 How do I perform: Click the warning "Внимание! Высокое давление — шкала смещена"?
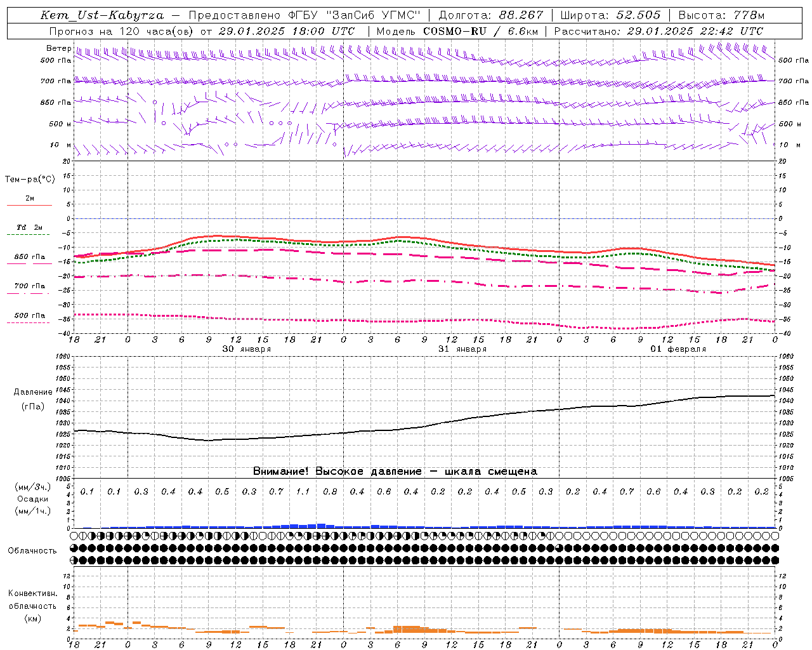(x=395, y=471)
